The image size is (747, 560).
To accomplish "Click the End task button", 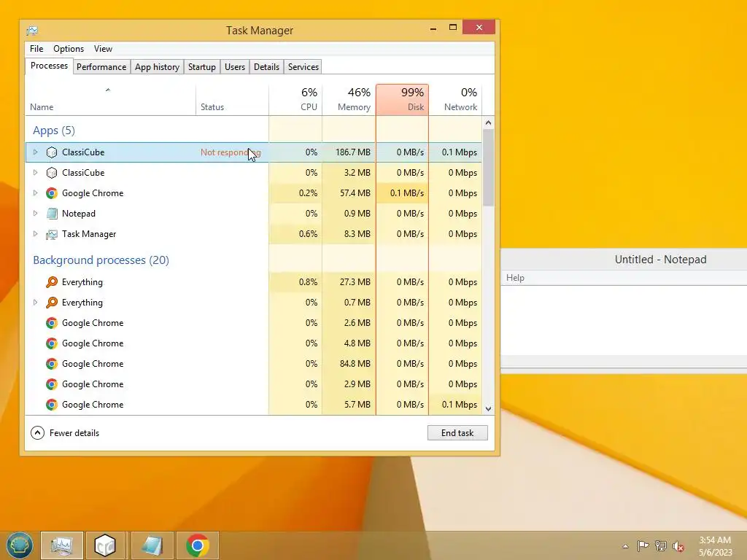I will click(x=457, y=433).
